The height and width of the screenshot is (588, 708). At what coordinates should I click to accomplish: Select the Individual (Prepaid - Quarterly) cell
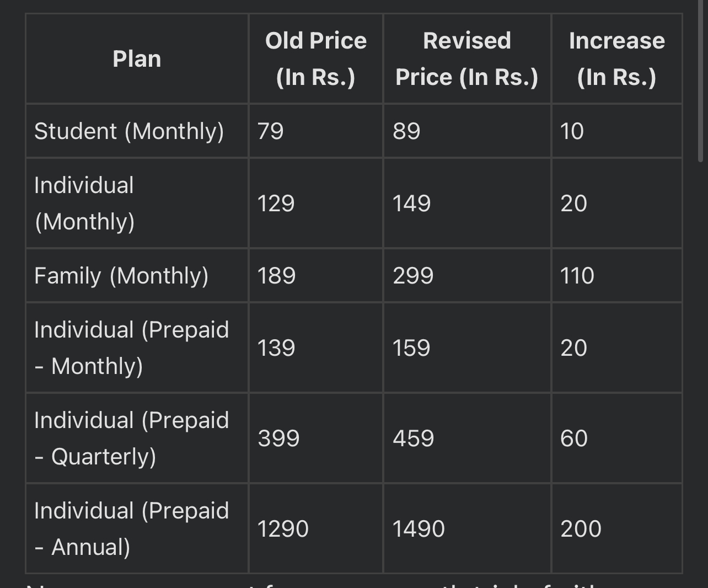(137, 438)
